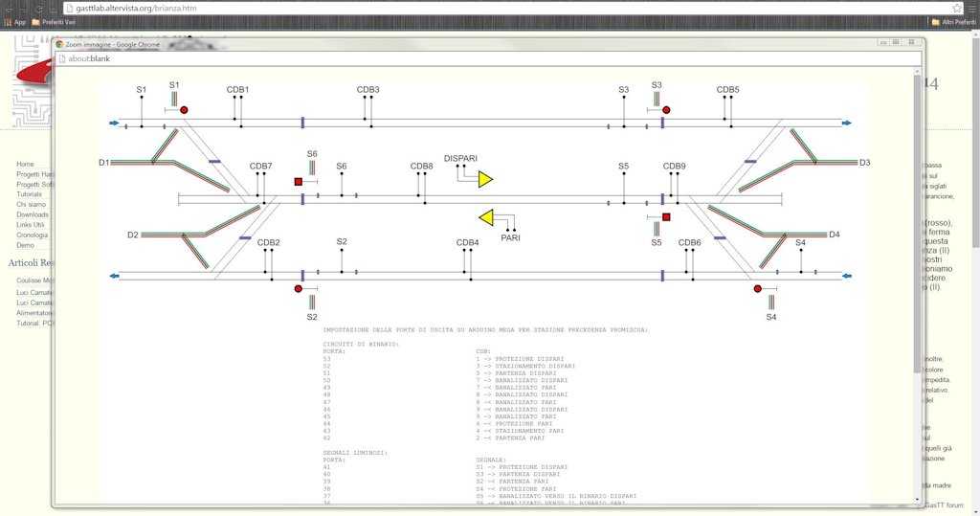This screenshot has width=980, height=516.
Task: Click the red S1 round signal on the upper track
Action: point(184,110)
